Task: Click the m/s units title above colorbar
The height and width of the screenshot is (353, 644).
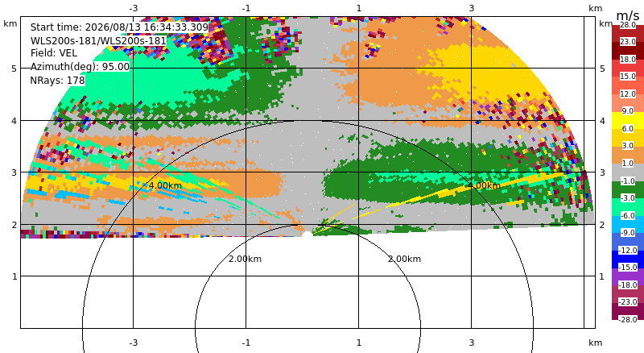Action: pos(628,15)
